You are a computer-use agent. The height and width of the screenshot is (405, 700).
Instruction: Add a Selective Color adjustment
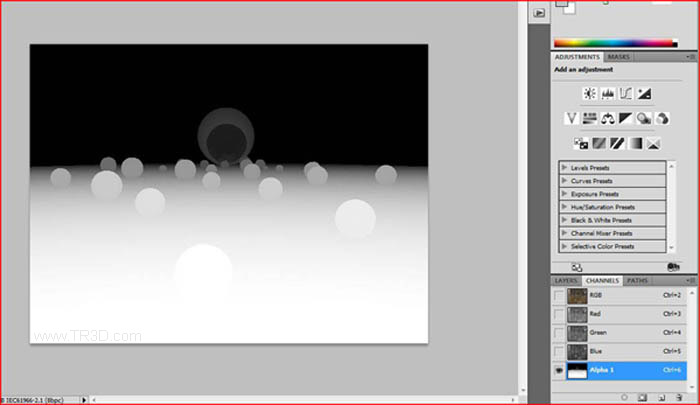click(654, 144)
